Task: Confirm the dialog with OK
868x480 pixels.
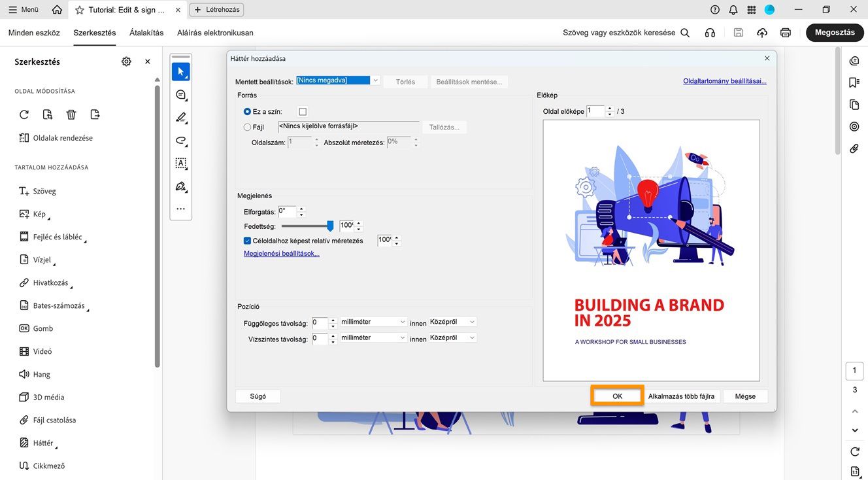Action: coord(618,396)
